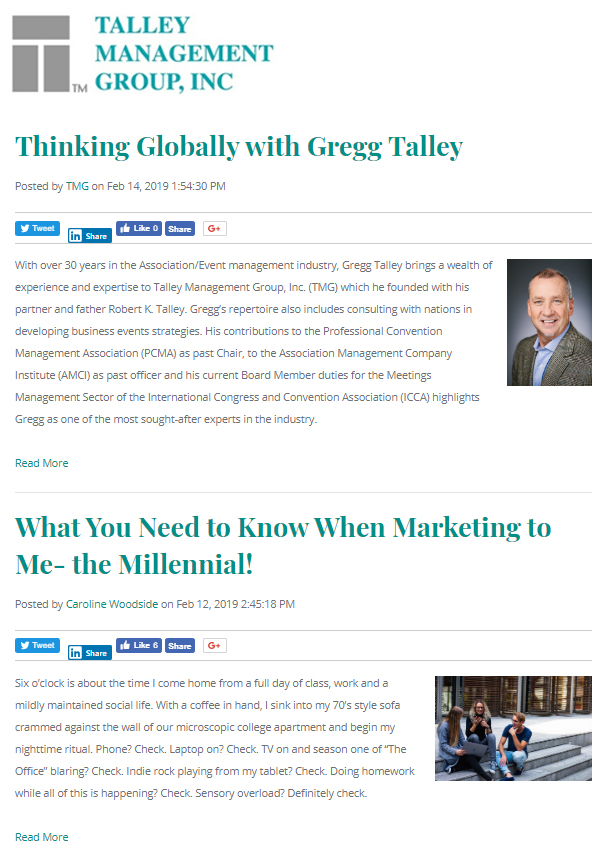Read more of the Millennial marketing post

(x=42, y=837)
